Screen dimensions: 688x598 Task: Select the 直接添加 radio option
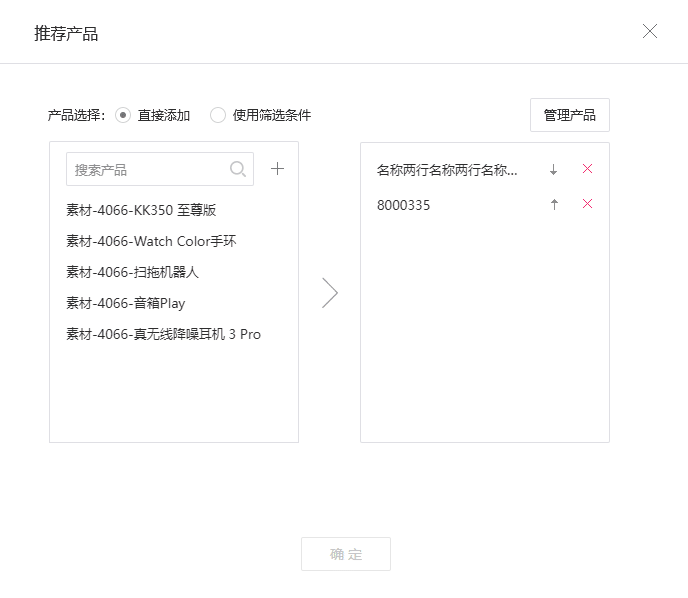click(123, 115)
